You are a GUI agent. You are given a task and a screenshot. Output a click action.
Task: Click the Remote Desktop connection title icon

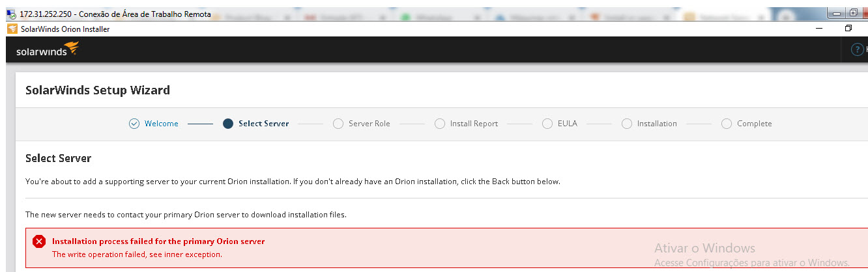tap(12, 14)
